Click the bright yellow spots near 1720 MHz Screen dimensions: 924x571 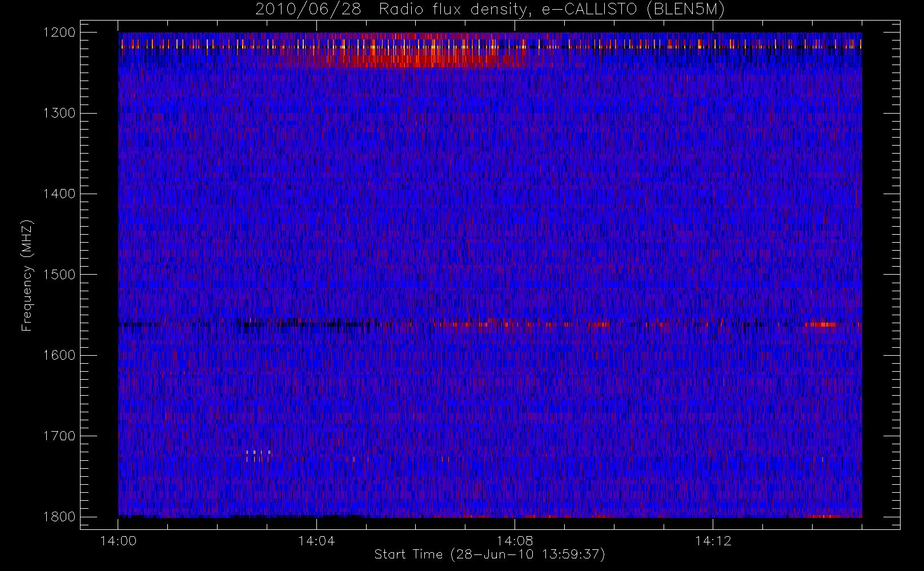tap(258, 453)
